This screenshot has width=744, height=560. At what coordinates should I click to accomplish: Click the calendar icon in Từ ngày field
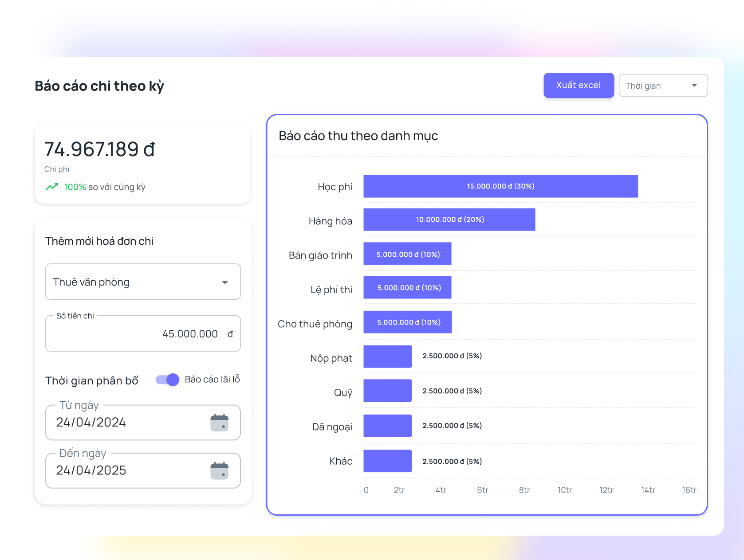[x=219, y=423]
